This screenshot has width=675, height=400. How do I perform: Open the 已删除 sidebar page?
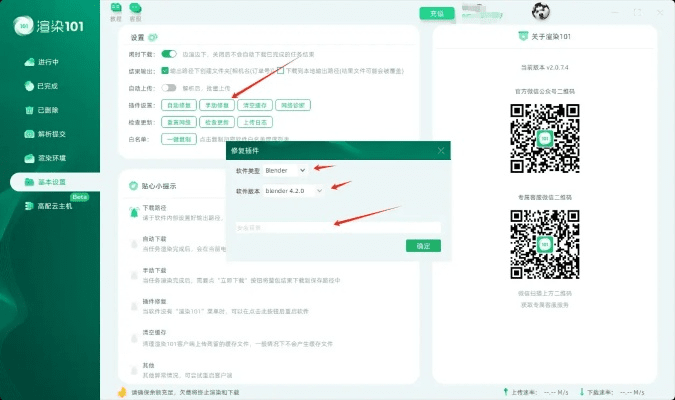[x=41, y=110]
